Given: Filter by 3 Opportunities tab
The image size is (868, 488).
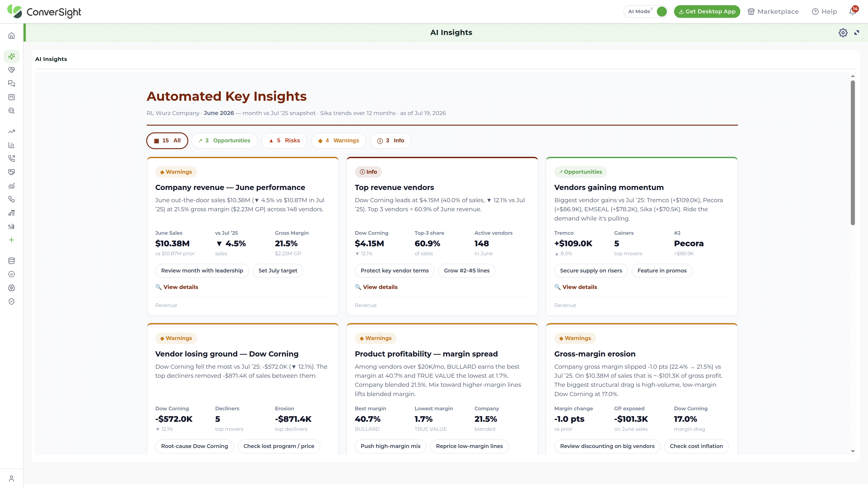Looking at the screenshot, I should (x=224, y=141).
